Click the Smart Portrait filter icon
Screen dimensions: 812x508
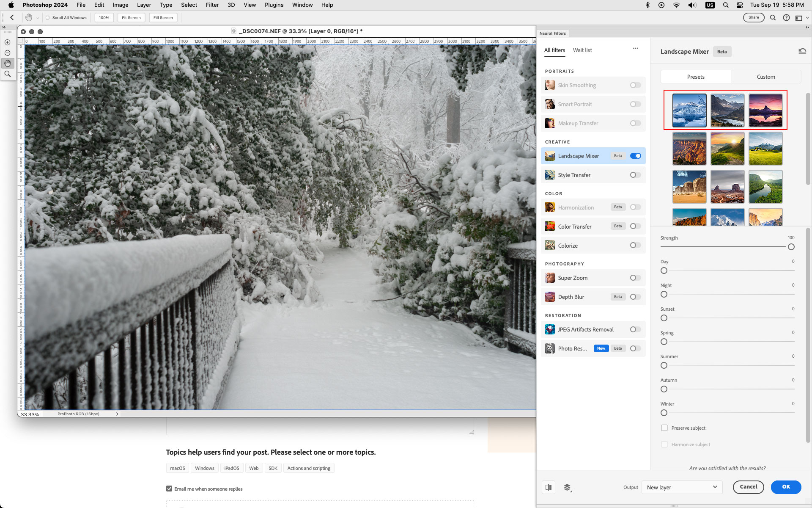tap(549, 104)
